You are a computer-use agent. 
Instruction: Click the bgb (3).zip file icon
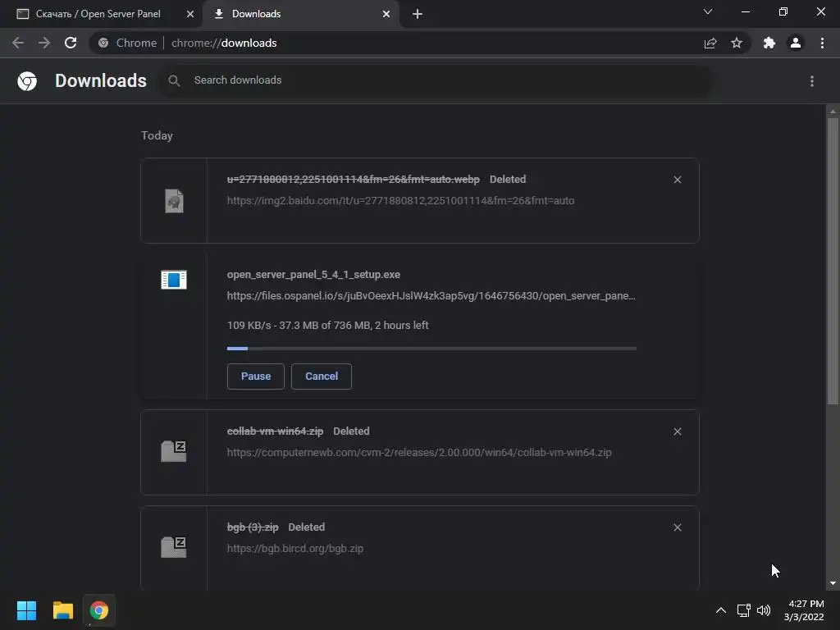click(x=174, y=547)
